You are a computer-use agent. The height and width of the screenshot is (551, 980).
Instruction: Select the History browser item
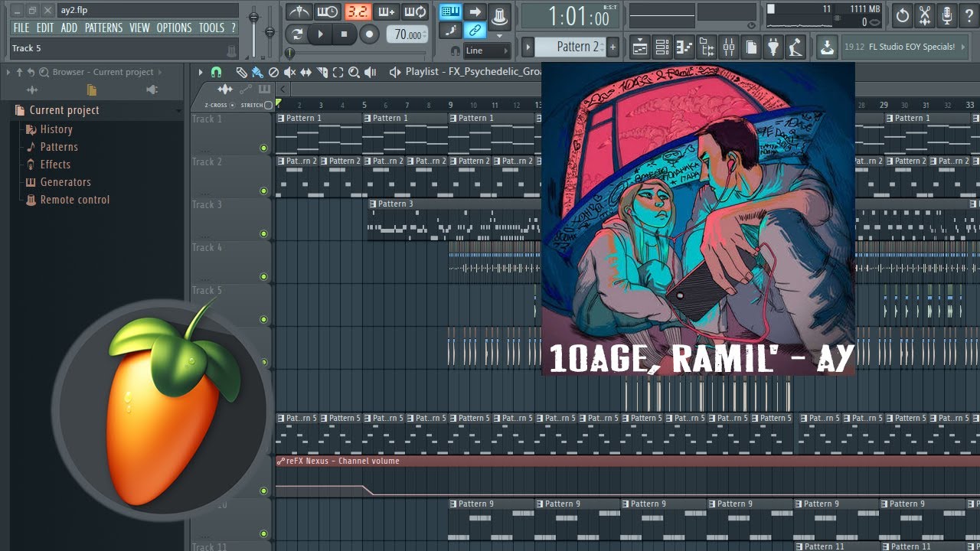pyautogui.click(x=56, y=129)
